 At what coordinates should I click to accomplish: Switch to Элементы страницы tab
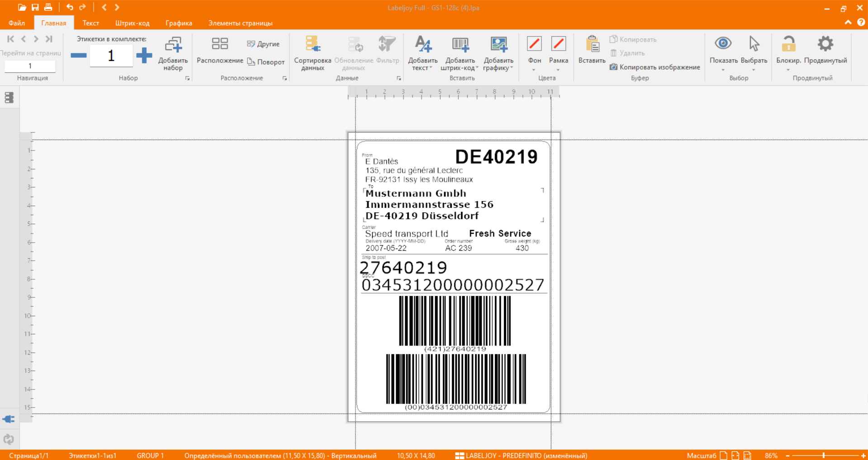(240, 23)
